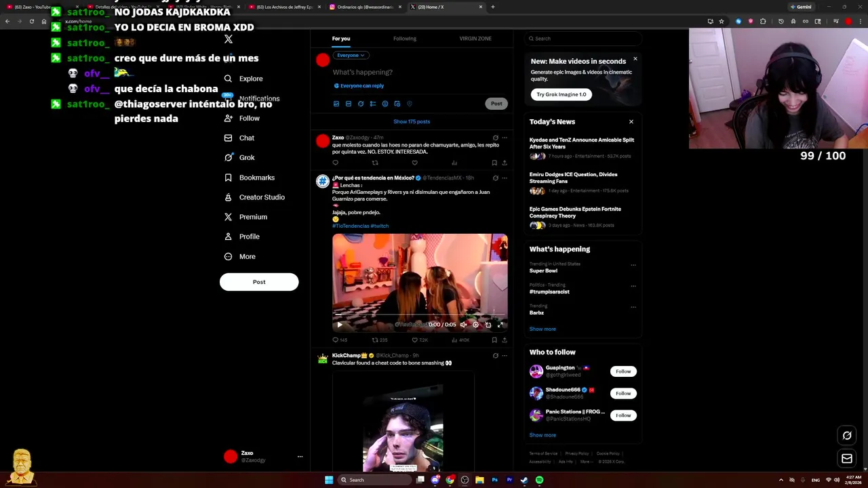Expand the Everyone audience dropdown

coord(351,55)
